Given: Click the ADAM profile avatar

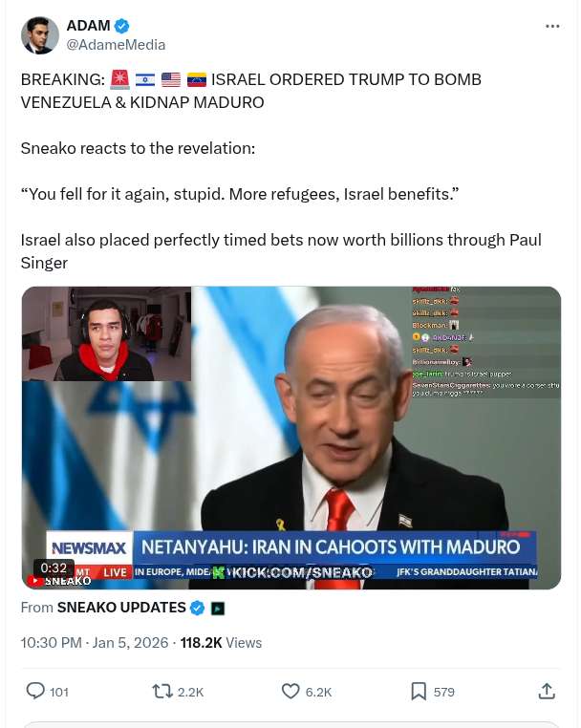Looking at the screenshot, I should tap(40, 35).
